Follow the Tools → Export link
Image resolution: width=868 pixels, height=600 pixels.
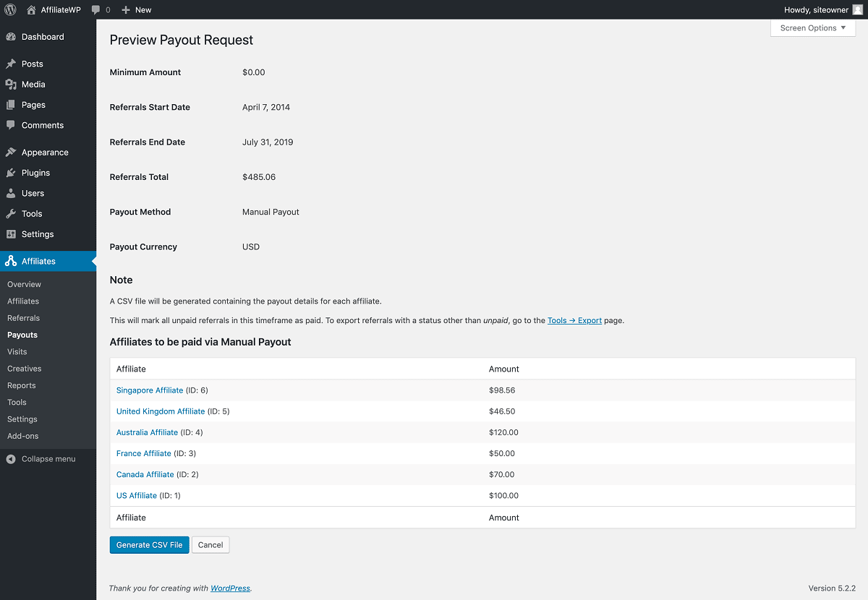click(x=574, y=320)
